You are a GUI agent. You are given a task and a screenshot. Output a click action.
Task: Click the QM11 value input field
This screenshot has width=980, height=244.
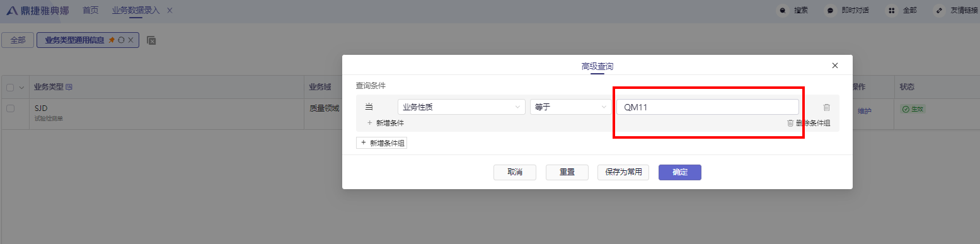pos(708,107)
